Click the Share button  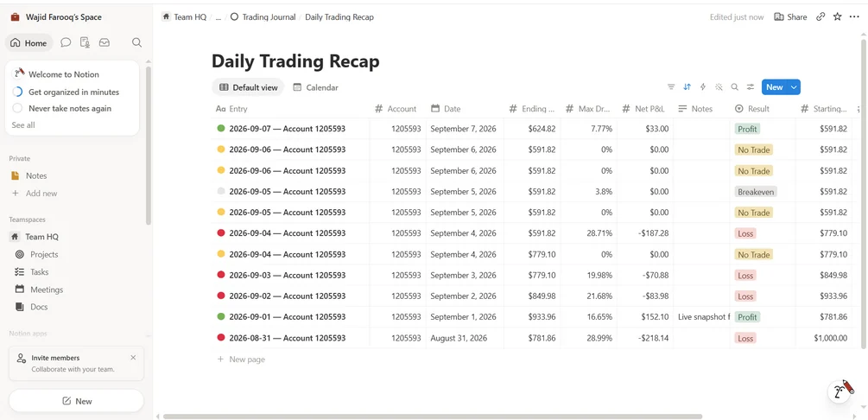pyautogui.click(x=790, y=17)
